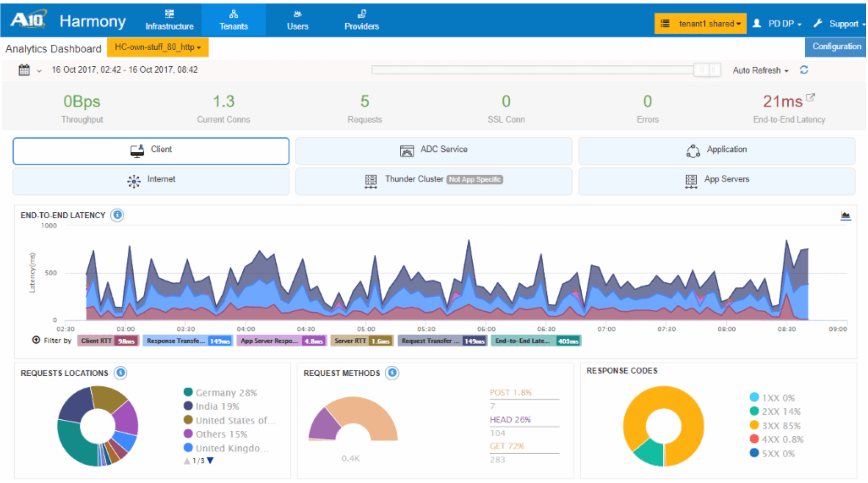Switch to the Providers menu

coord(362,20)
